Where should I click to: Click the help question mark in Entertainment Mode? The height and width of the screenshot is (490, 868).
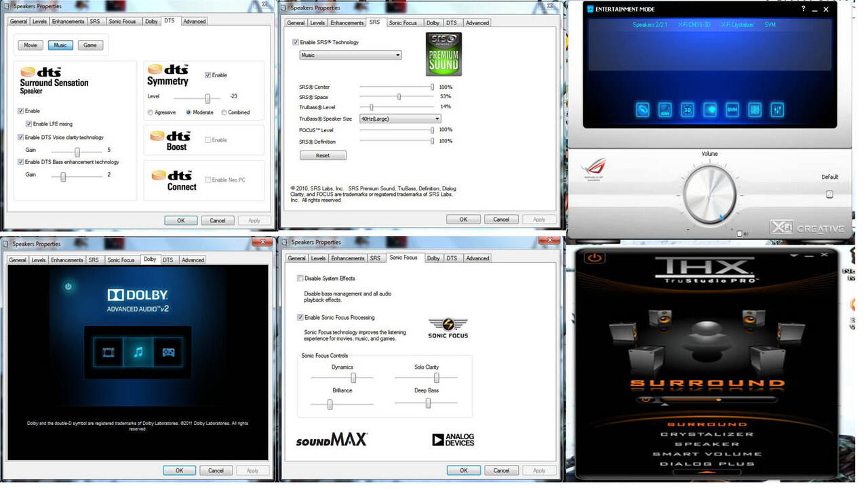coord(803,9)
